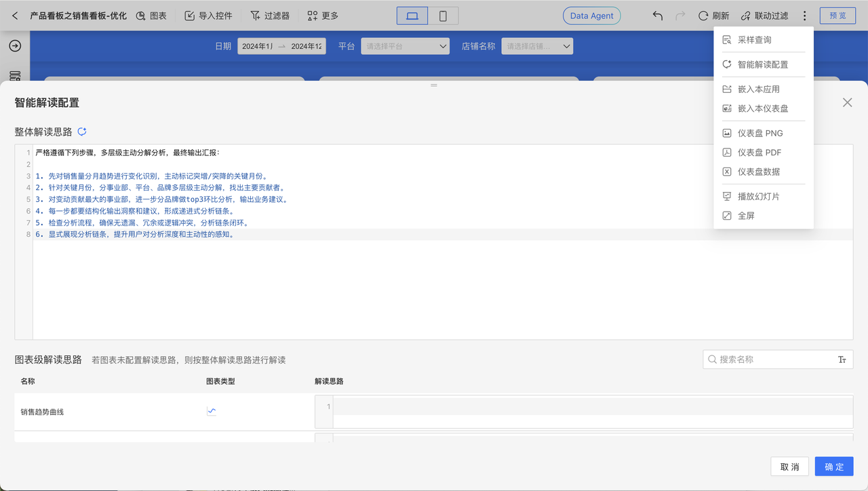Click the back arrow beside dashboard title
Viewport: 868px width, 491px height.
(15, 16)
